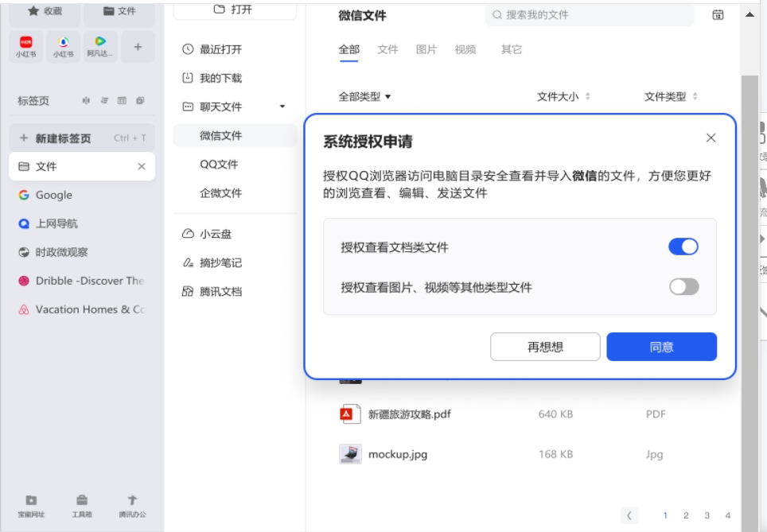
Task: Click the 再想想 button
Action: (x=545, y=347)
